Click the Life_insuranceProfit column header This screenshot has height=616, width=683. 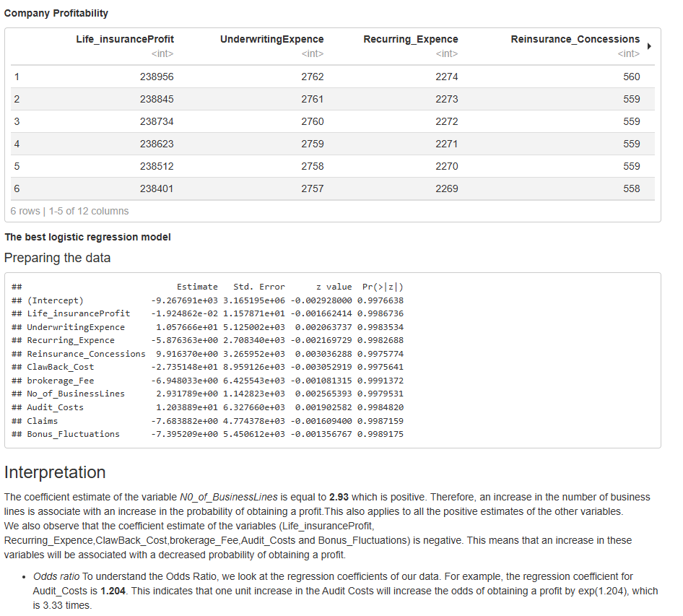pos(125,39)
